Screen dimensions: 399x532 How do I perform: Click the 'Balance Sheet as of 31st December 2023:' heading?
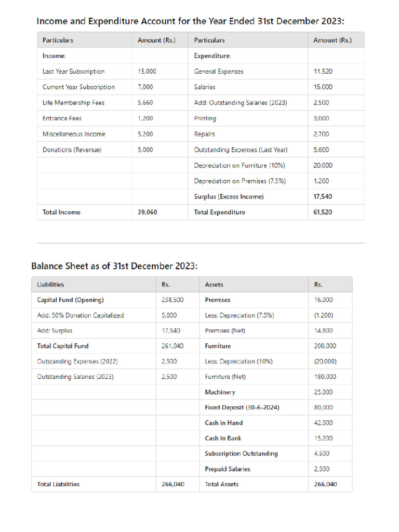click(114, 266)
